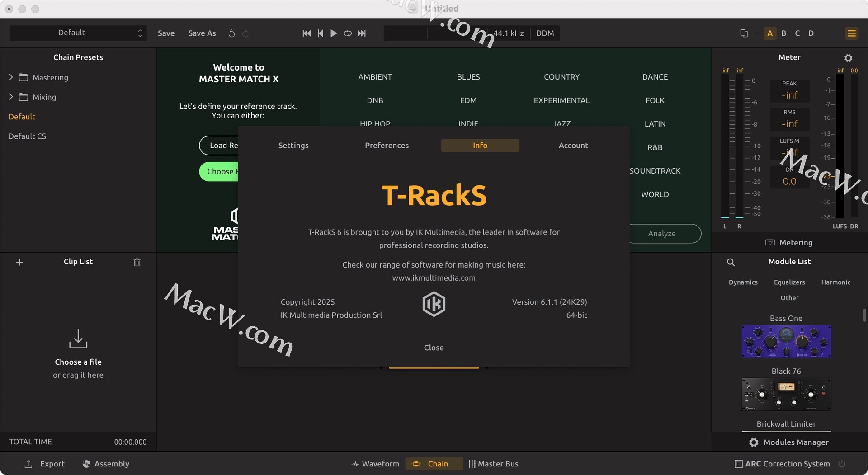The height and width of the screenshot is (475, 868).
Task: Choose the SOUNDTRACK genre
Action: pyautogui.click(x=655, y=171)
